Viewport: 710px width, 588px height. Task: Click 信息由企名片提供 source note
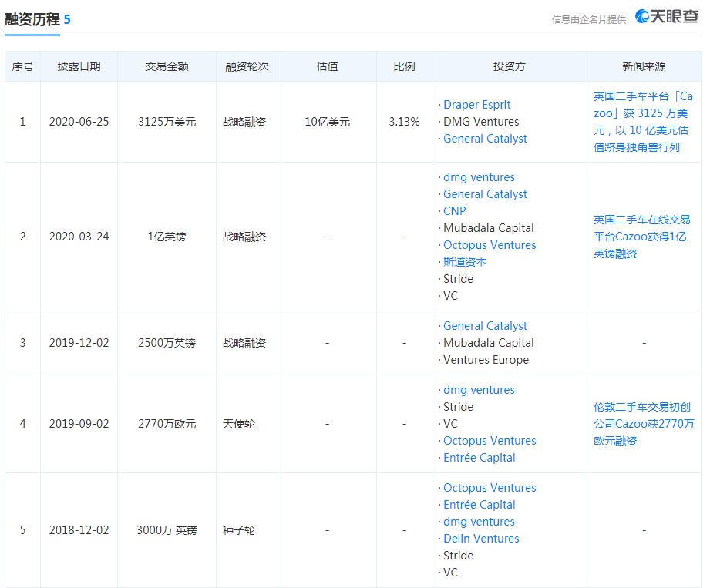(x=589, y=19)
